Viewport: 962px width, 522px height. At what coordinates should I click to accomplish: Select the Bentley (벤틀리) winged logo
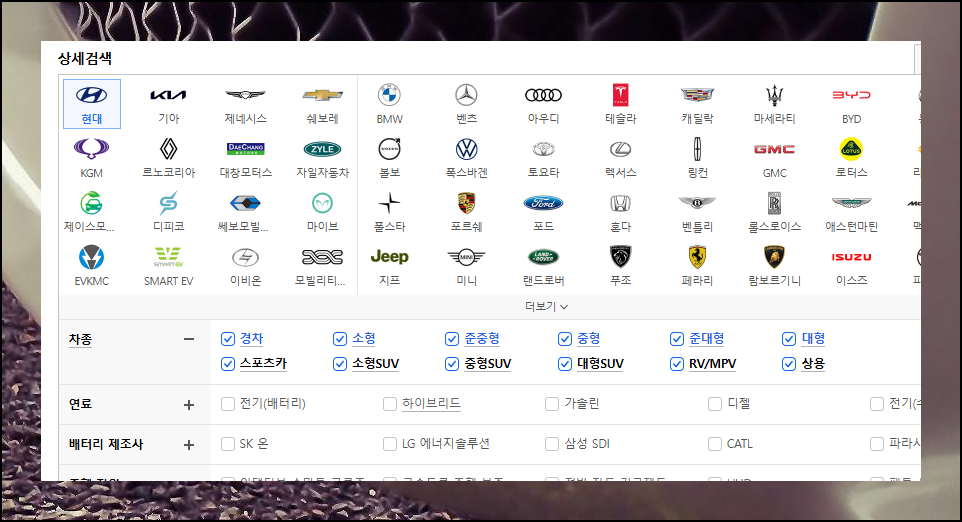point(698,202)
